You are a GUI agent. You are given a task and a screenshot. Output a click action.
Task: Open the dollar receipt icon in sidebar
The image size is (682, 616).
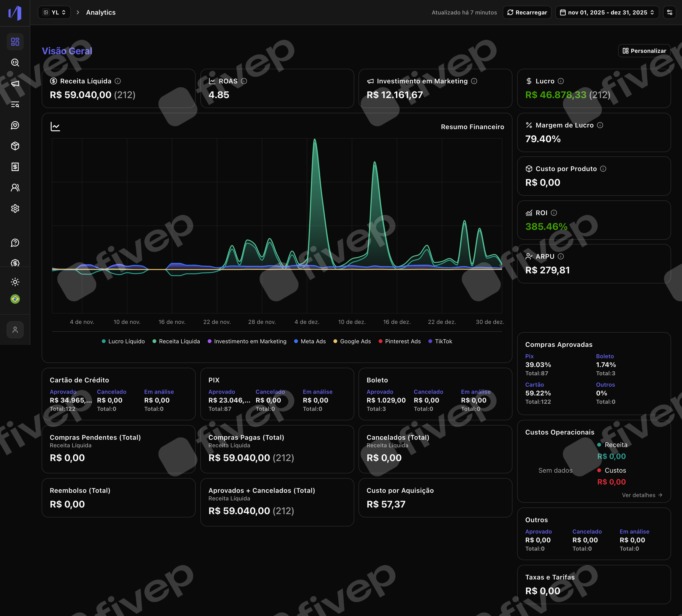click(15, 167)
